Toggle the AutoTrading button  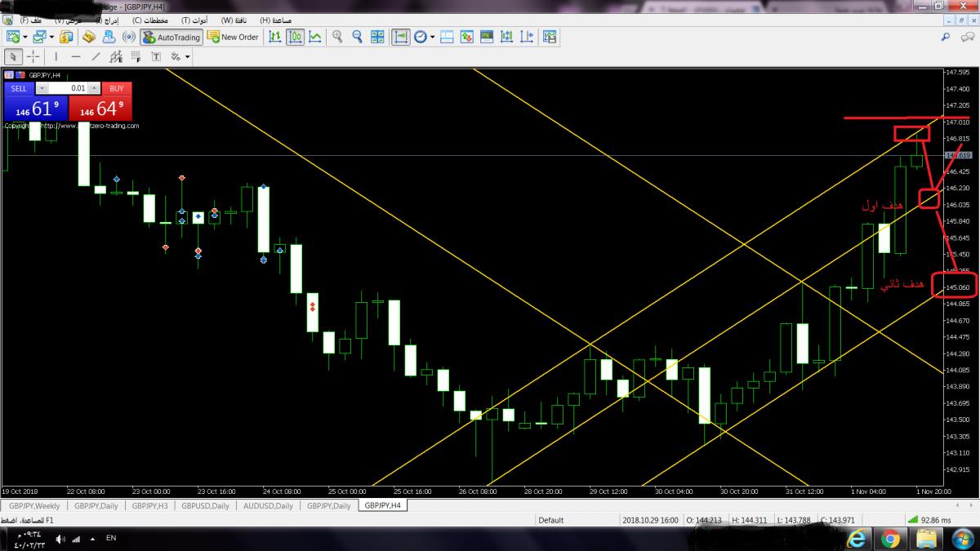coord(171,37)
